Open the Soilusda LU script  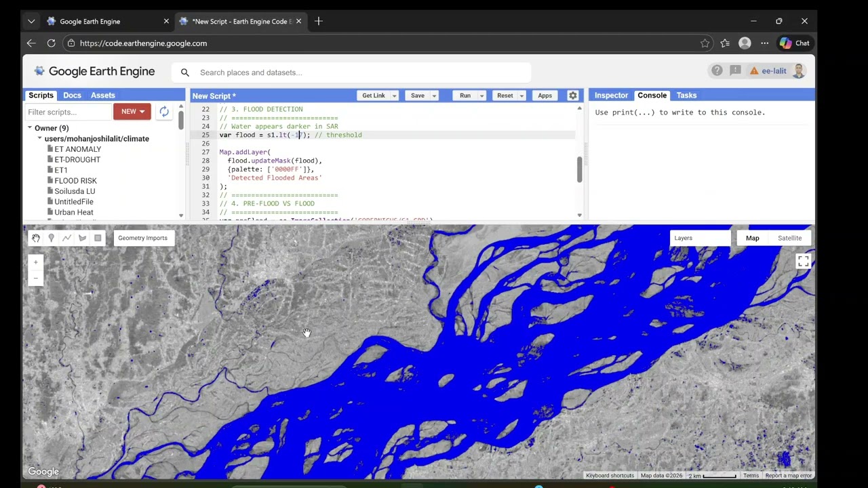(x=75, y=191)
